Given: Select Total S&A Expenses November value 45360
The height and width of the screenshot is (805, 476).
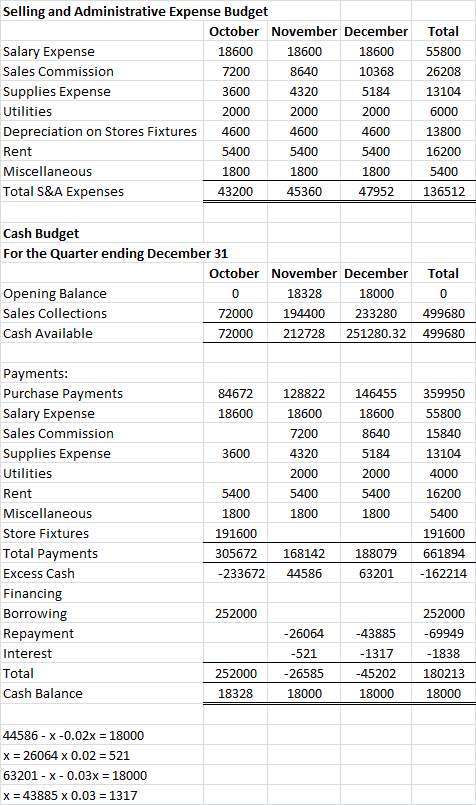Looking at the screenshot, I should [x=304, y=191].
